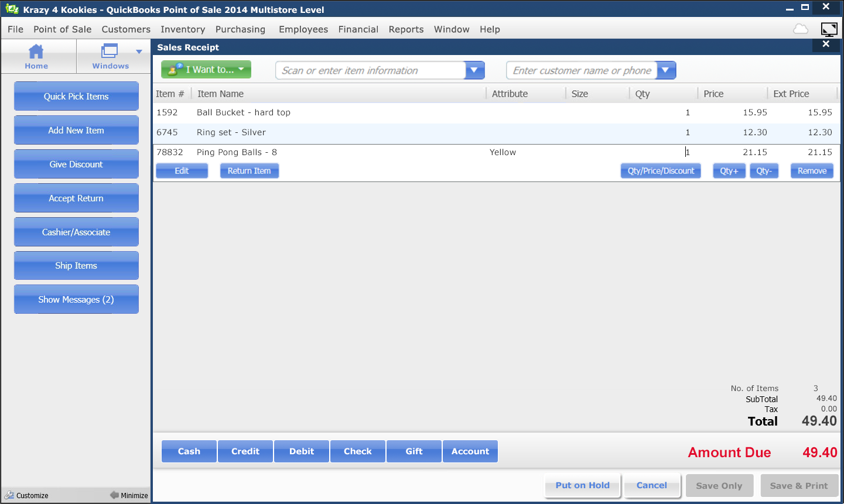Open the Window menu
The image size is (844, 504).
tap(452, 29)
